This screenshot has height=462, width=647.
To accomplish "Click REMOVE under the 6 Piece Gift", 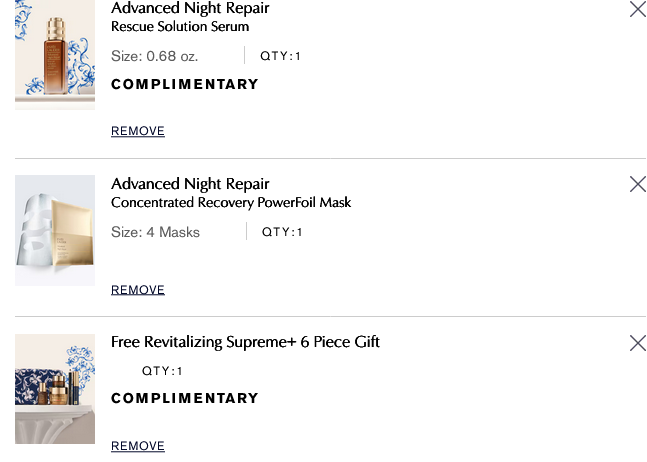I will tap(138, 446).
